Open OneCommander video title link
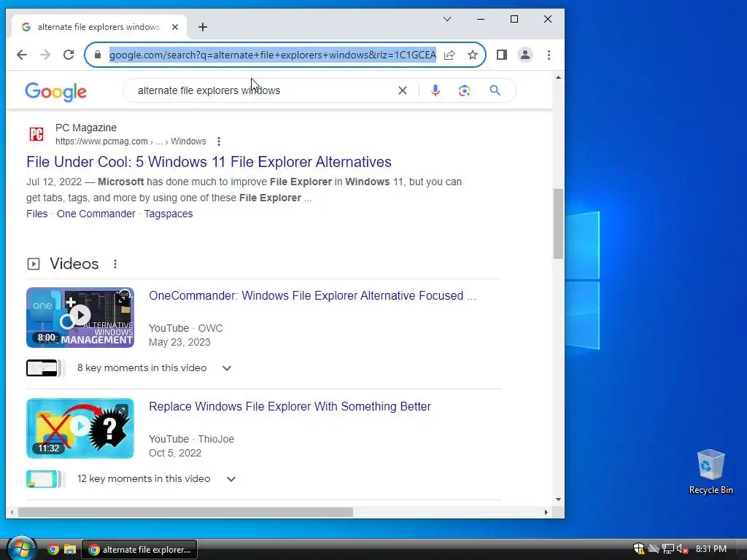The width and height of the screenshot is (747, 560). pos(312,296)
